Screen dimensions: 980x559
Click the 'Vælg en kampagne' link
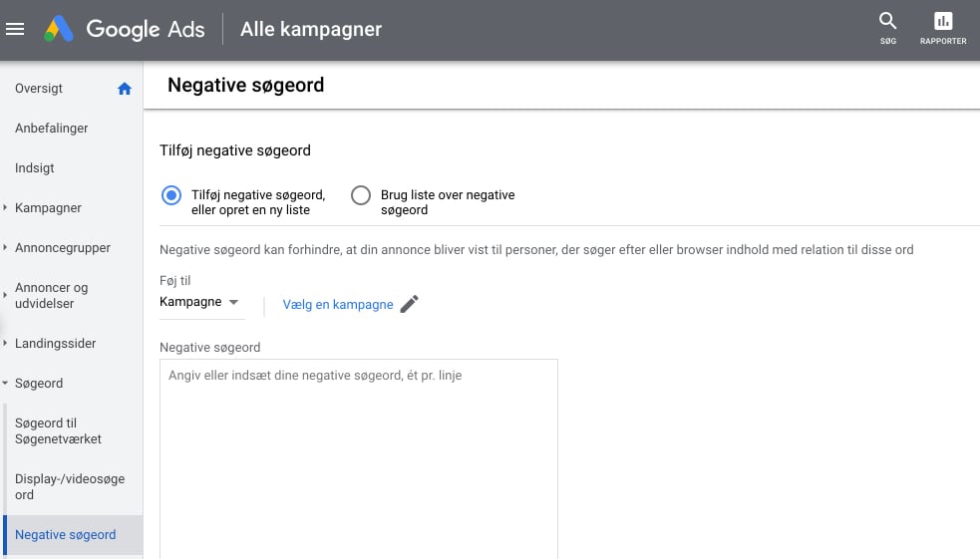click(338, 305)
